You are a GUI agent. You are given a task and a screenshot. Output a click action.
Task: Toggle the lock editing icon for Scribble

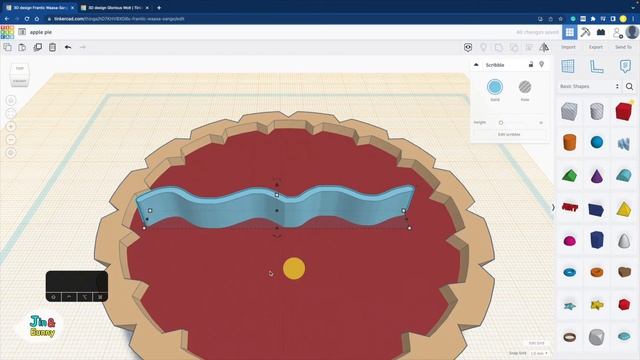531,64
